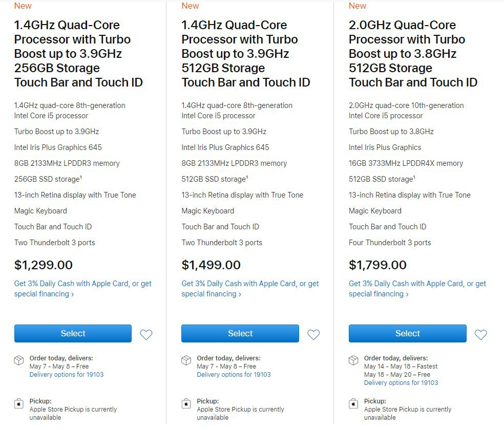The image size is (504, 430).
Task: Click delivery box icon under $1,299.00 model
Action: point(19,360)
